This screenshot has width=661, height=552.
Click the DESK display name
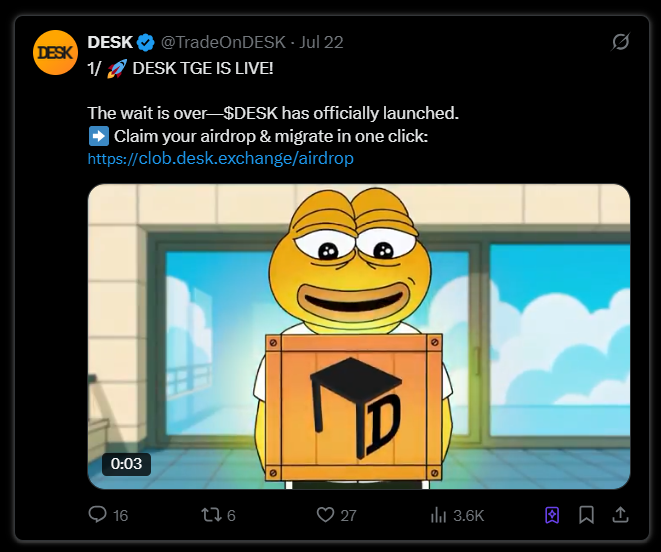click(x=110, y=42)
